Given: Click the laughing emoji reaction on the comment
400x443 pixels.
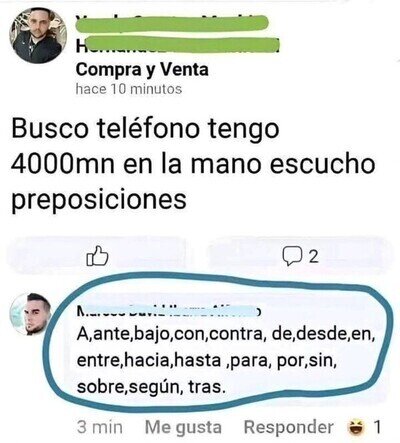Looking at the screenshot, I should tap(356, 427).
